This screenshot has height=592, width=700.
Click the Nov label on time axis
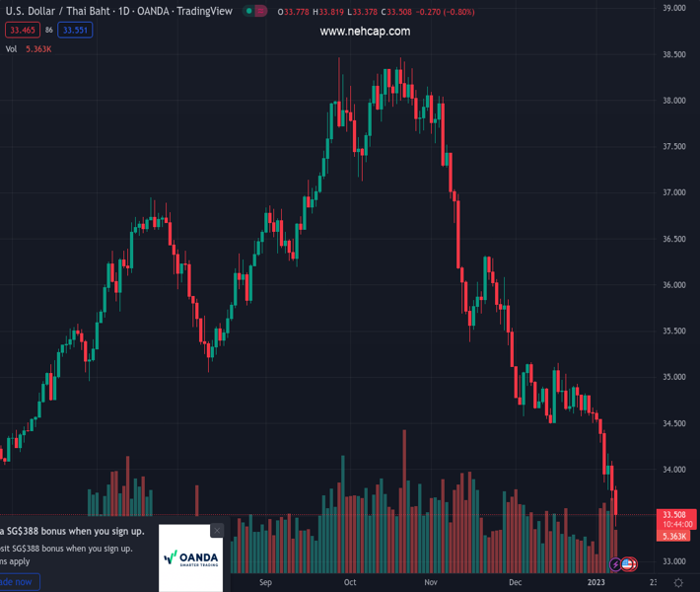tap(430, 583)
